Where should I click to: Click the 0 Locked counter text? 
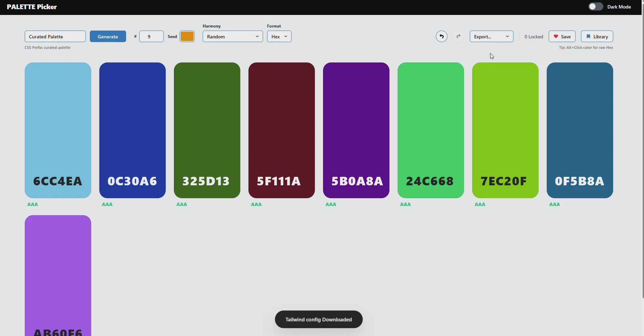[x=534, y=37]
